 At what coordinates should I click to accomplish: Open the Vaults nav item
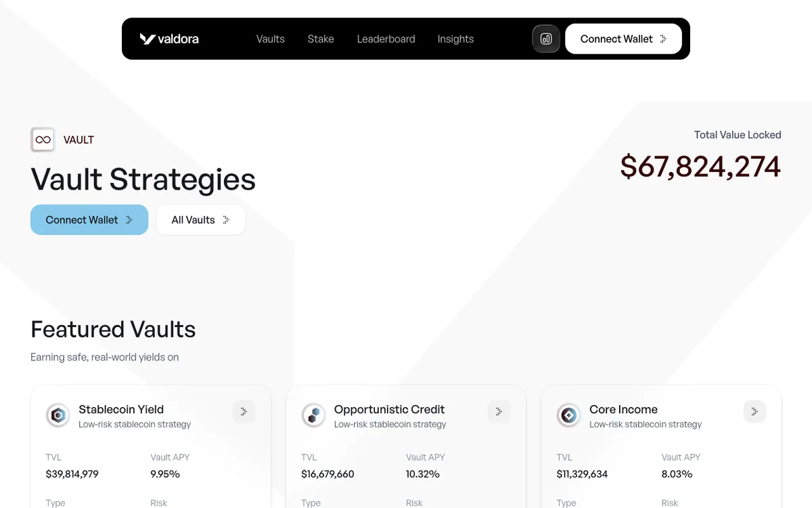point(270,39)
